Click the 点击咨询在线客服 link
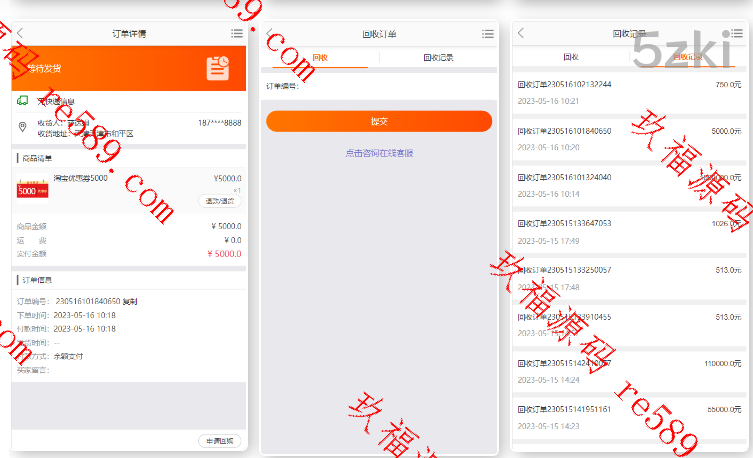 coord(379,153)
